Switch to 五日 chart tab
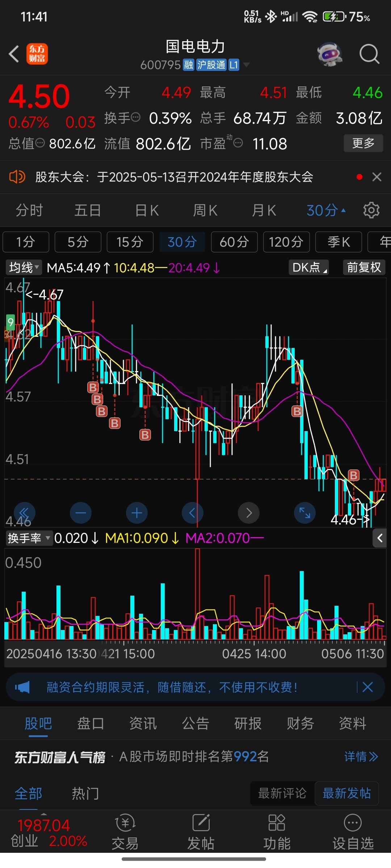The image size is (391, 868). coord(88,210)
